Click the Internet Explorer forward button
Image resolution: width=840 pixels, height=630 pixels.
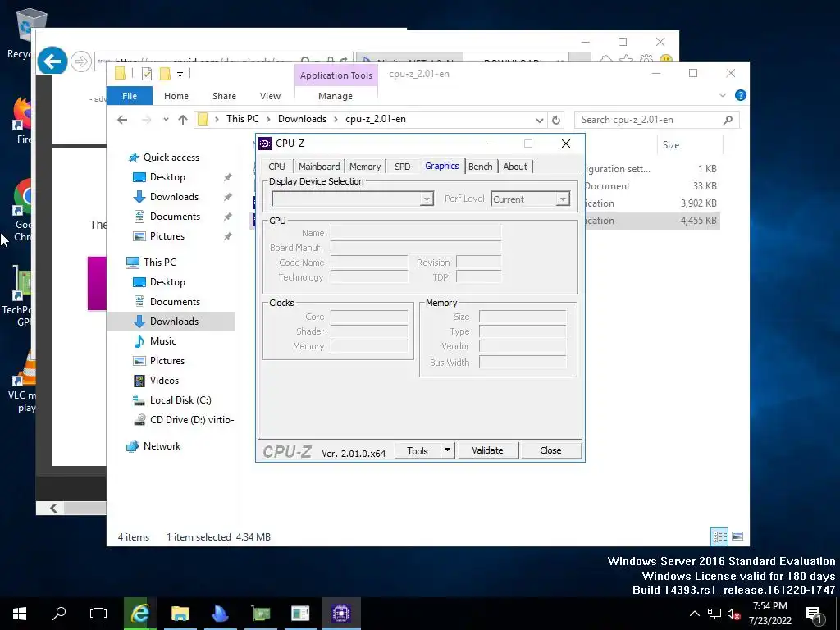[81, 62]
